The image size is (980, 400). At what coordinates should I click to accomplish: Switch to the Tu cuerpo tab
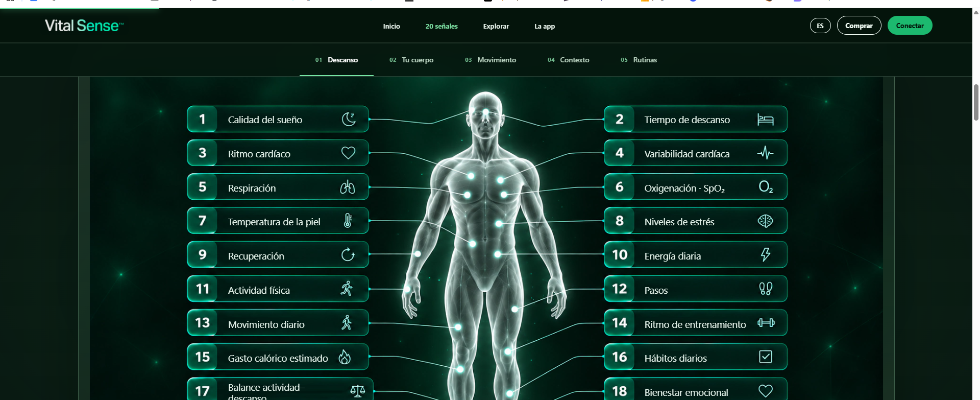(x=411, y=60)
